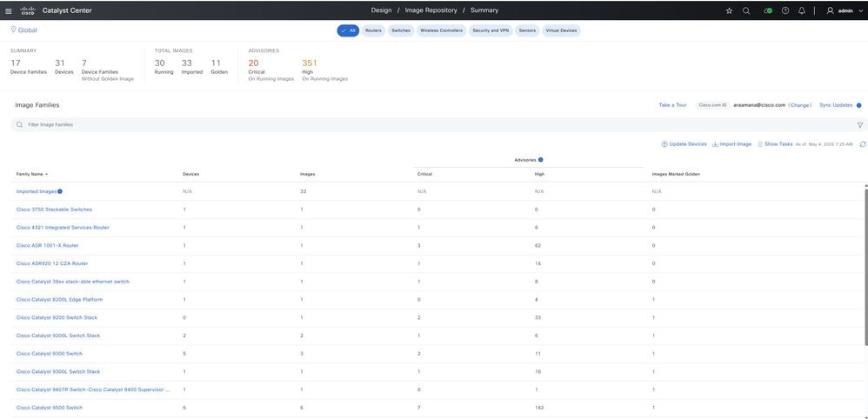Click Summary in the breadcrumb
This screenshot has width=868, height=419.
[x=484, y=10]
